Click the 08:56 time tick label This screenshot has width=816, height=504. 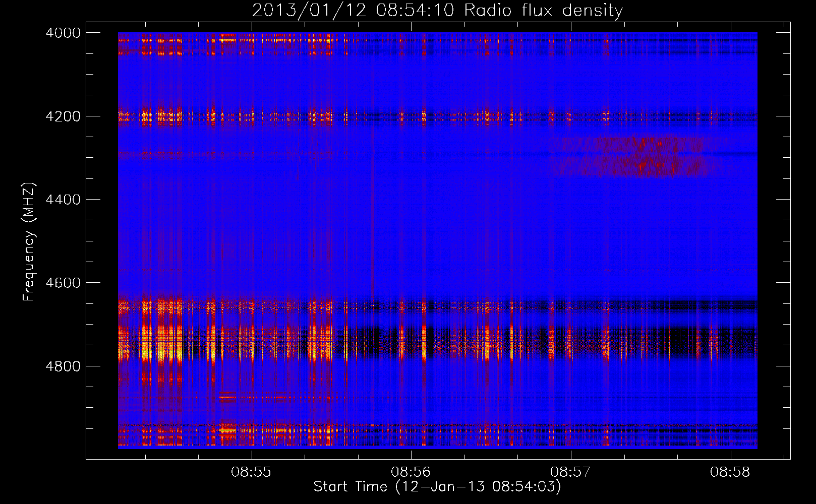tap(411, 472)
